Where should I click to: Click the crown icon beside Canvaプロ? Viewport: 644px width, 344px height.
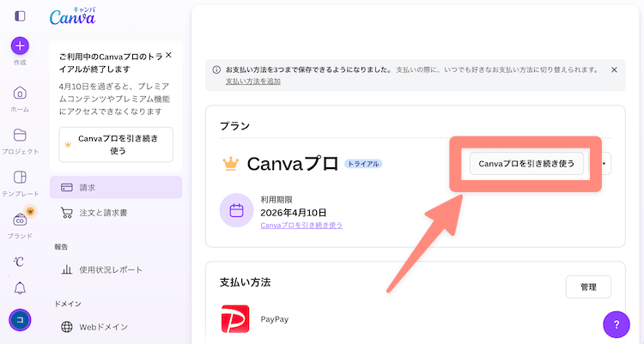point(231,163)
